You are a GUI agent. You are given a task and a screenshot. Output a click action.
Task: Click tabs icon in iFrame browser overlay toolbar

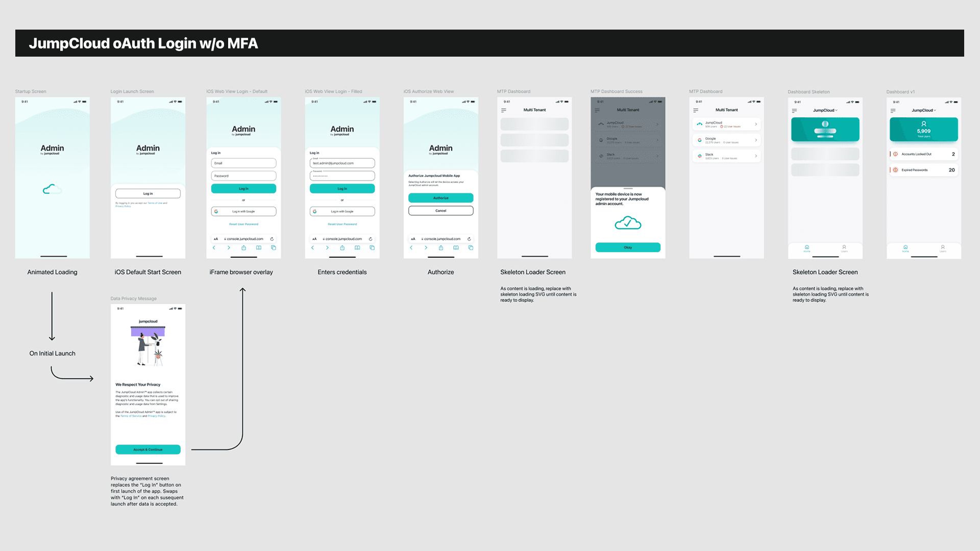[x=274, y=248]
